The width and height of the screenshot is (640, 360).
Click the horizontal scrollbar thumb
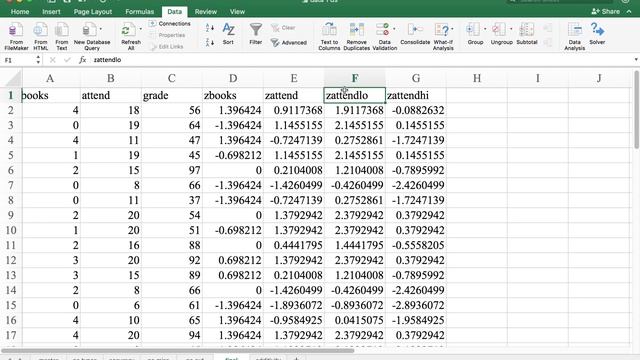(x=178, y=351)
